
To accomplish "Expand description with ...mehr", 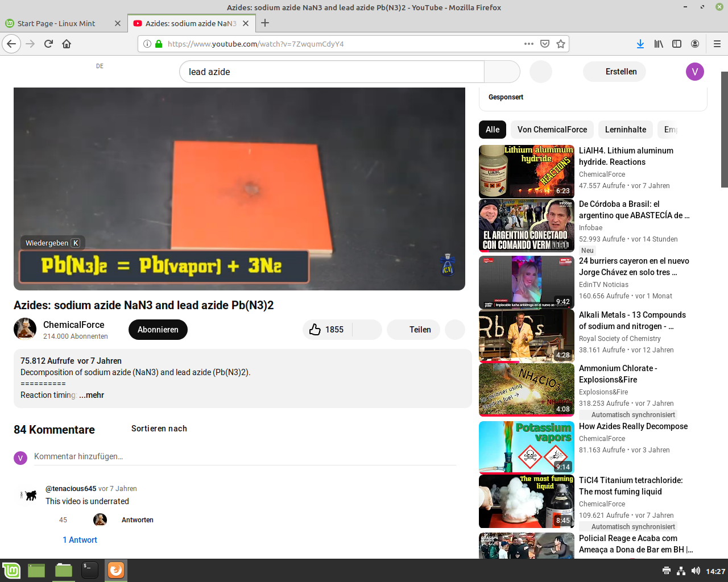I will click(x=92, y=395).
